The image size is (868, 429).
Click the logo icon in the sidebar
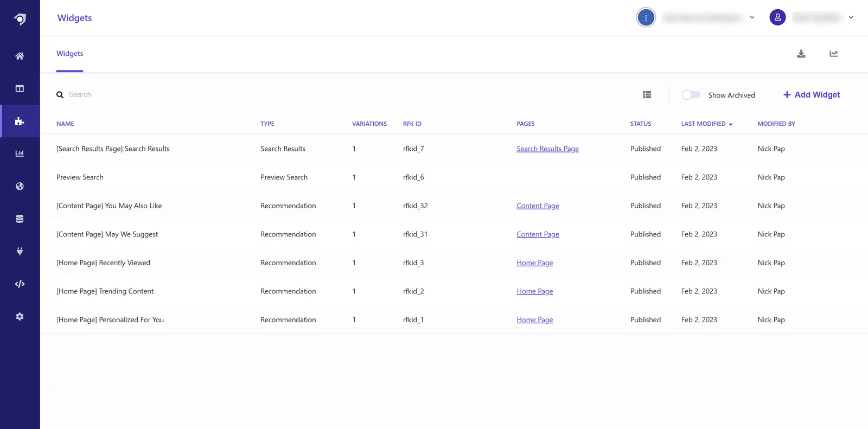click(20, 19)
